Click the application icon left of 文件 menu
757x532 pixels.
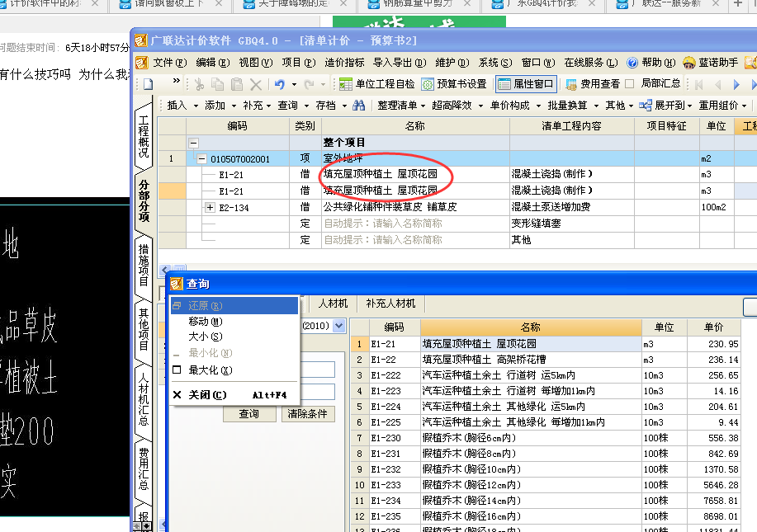pos(142,63)
